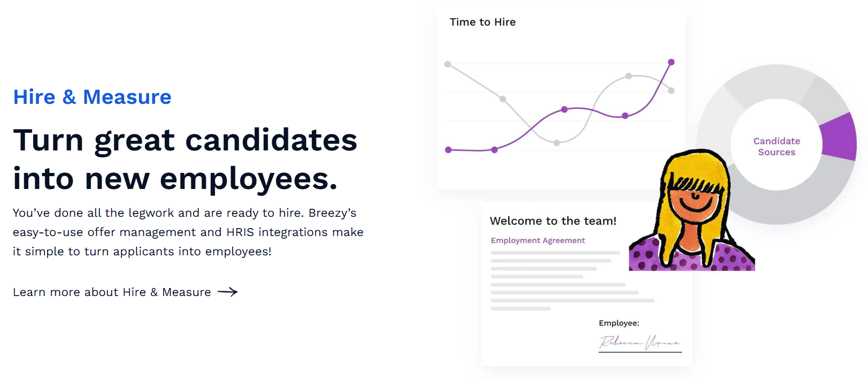The width and height of the screenshot is (868, 379).
Task: Click the handwritten signature under Employee
Action: tap(640, 342)
